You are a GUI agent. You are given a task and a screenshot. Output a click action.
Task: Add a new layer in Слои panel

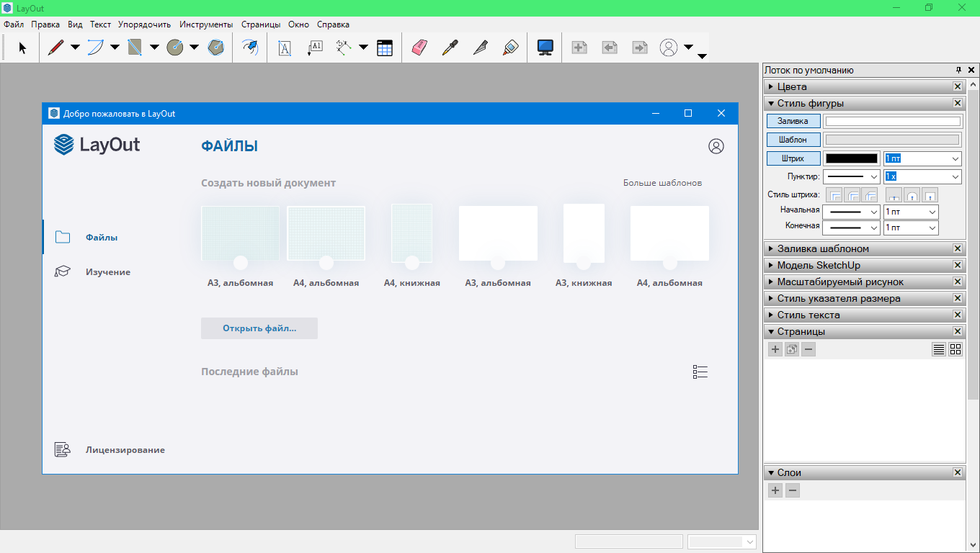pyautogui.click(x=775, y=490)
